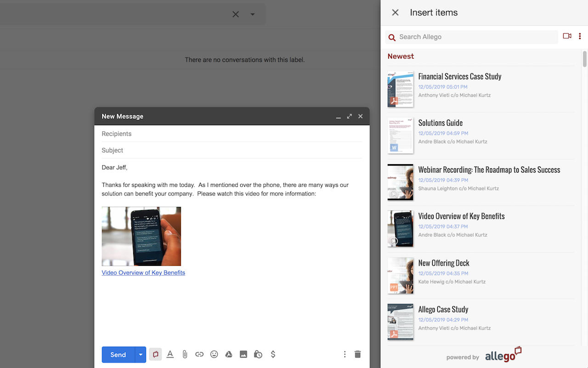Click Video Overview of Key Benefits title in panel

click(x=462, y=216)
